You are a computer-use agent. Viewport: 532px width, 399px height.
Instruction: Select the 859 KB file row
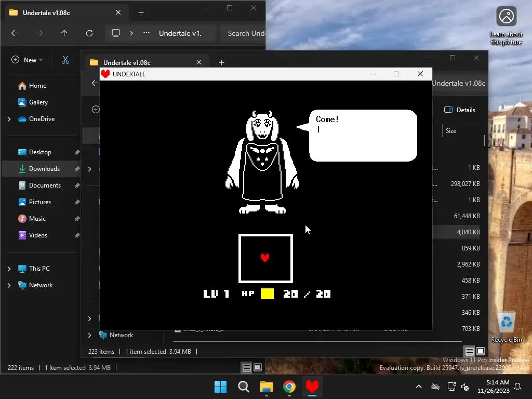[456, 248]
